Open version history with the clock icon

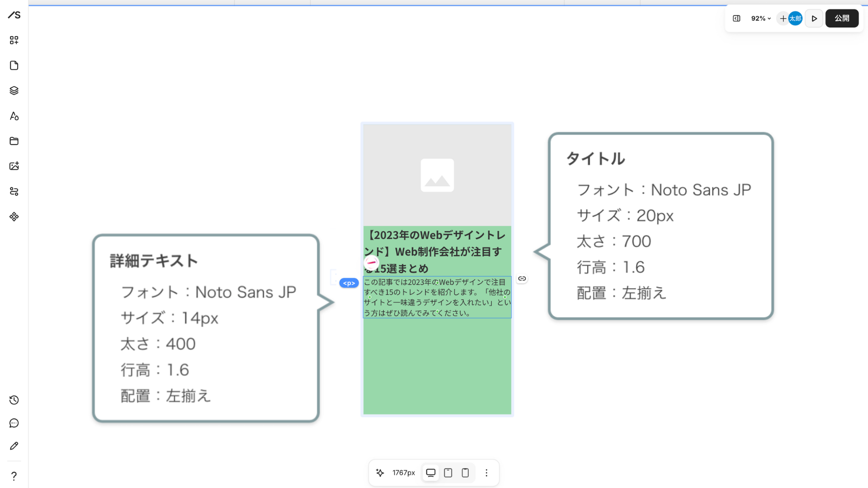14,400
